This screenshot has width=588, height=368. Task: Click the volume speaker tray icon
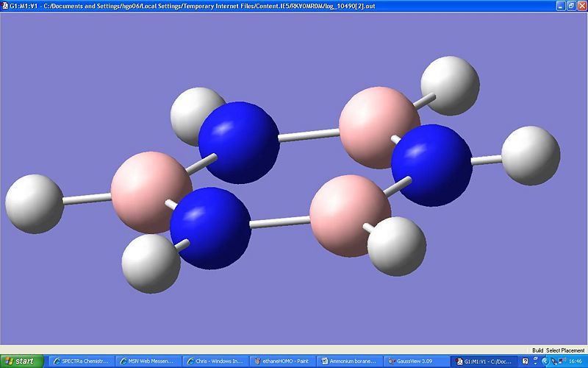(x=562, y=361)
